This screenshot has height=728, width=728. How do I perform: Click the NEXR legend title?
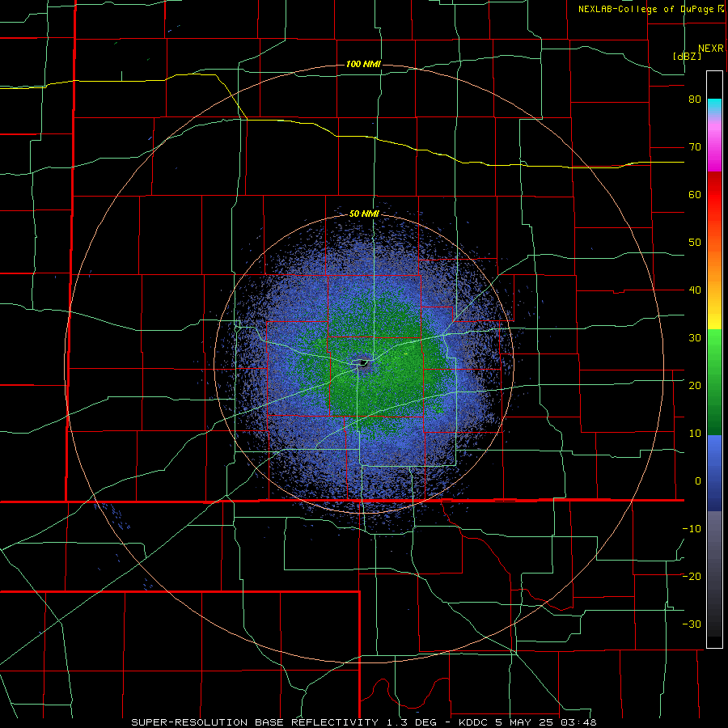pyautogui.click(x=711, y=49)
